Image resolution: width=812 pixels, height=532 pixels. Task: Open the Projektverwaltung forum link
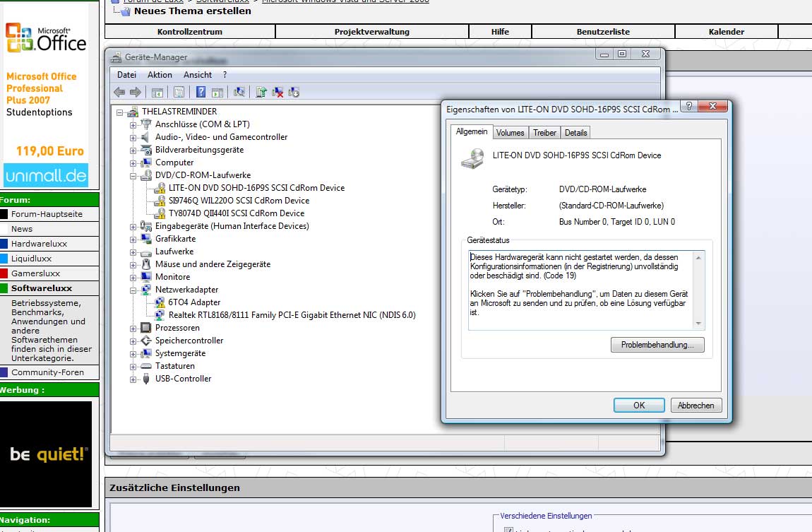pyautogui.click(x=372, y=32)
